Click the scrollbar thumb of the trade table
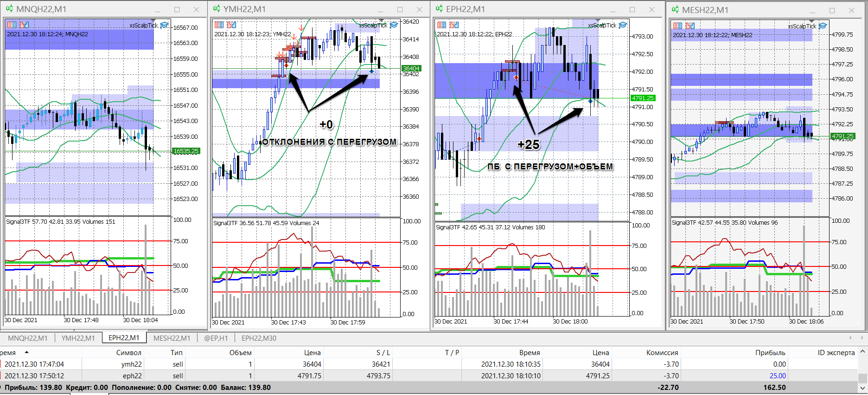Screen dimensions: 868x395 coord(862,378)
